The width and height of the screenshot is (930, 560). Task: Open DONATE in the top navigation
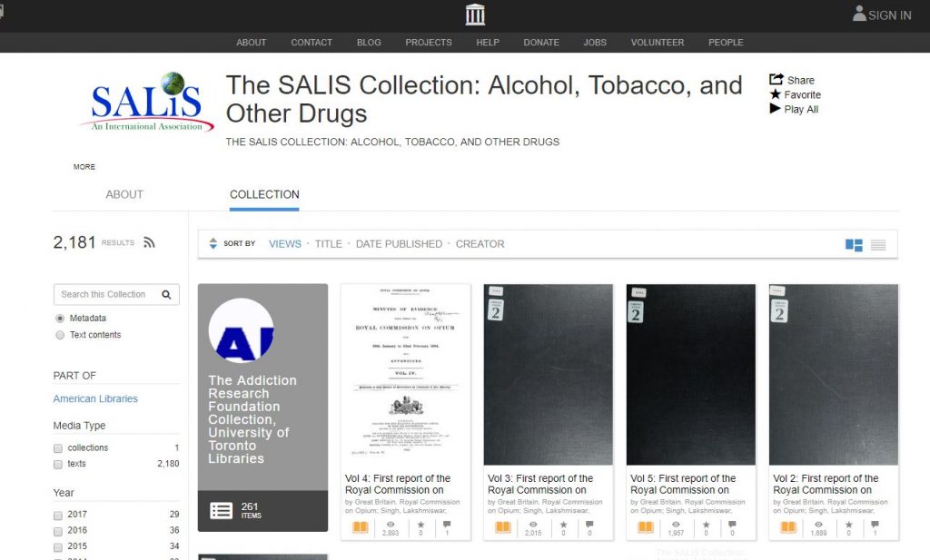coord(541,42)
